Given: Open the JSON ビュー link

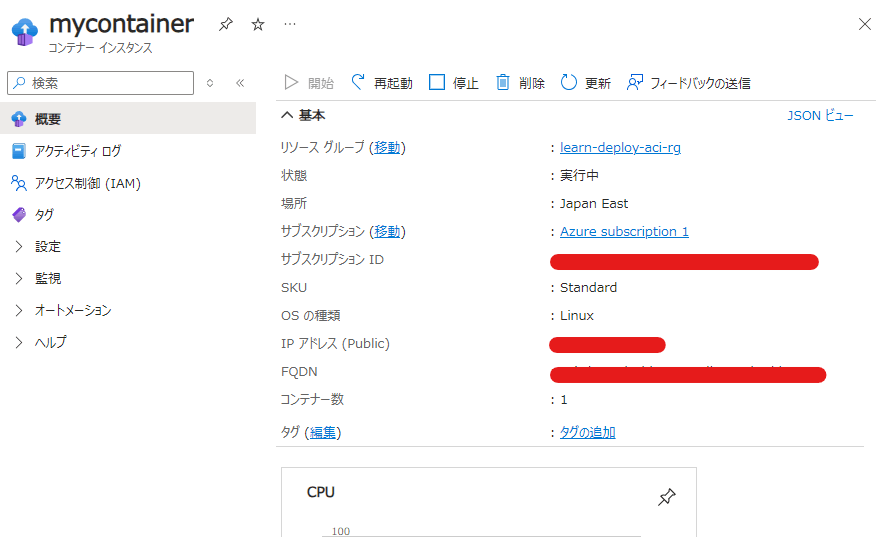Looking at the screenshot, I should (820, 116).
